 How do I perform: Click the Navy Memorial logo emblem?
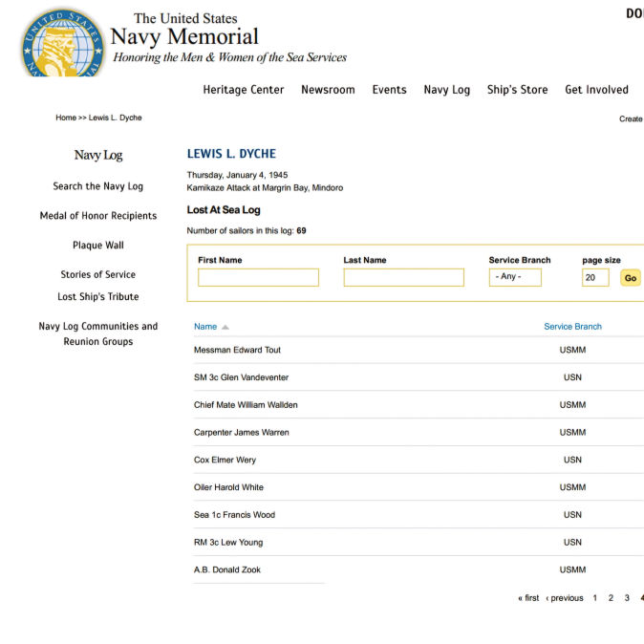(x=63, y=43)
